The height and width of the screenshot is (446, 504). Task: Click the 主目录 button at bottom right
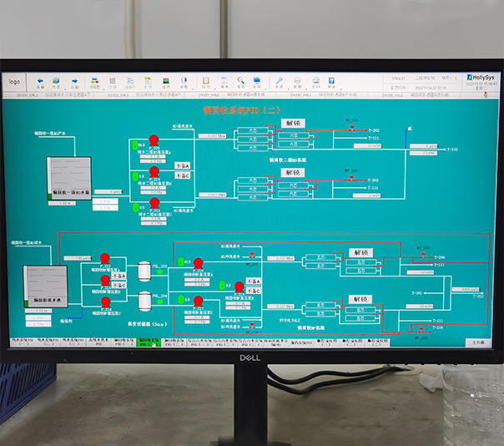(x=476, y=342)
